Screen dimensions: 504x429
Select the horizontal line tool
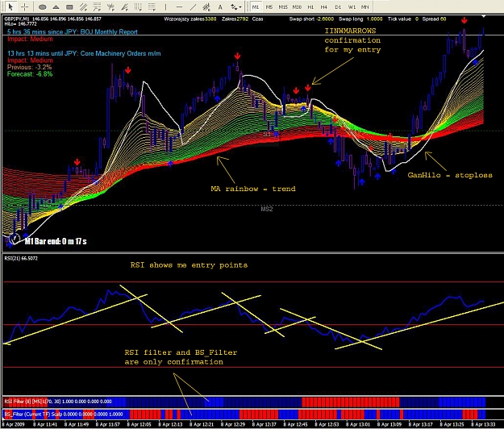(x=179, y=6)
